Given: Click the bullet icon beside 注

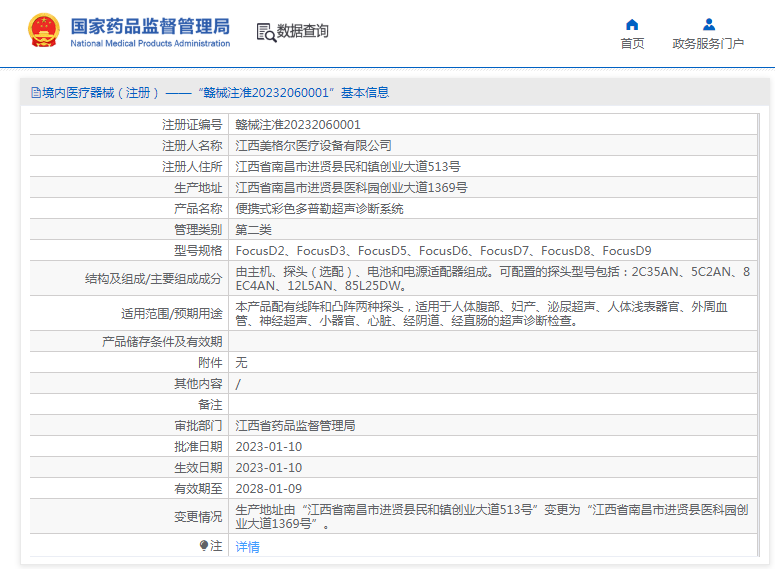Looking at the screenshot, I should 204,546.
